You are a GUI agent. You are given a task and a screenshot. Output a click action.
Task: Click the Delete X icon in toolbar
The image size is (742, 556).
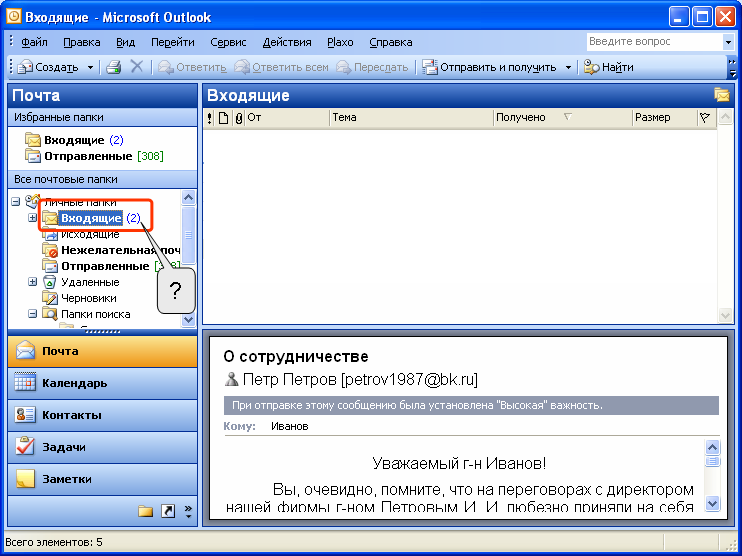pyautogui.click(x=137, y=67)
